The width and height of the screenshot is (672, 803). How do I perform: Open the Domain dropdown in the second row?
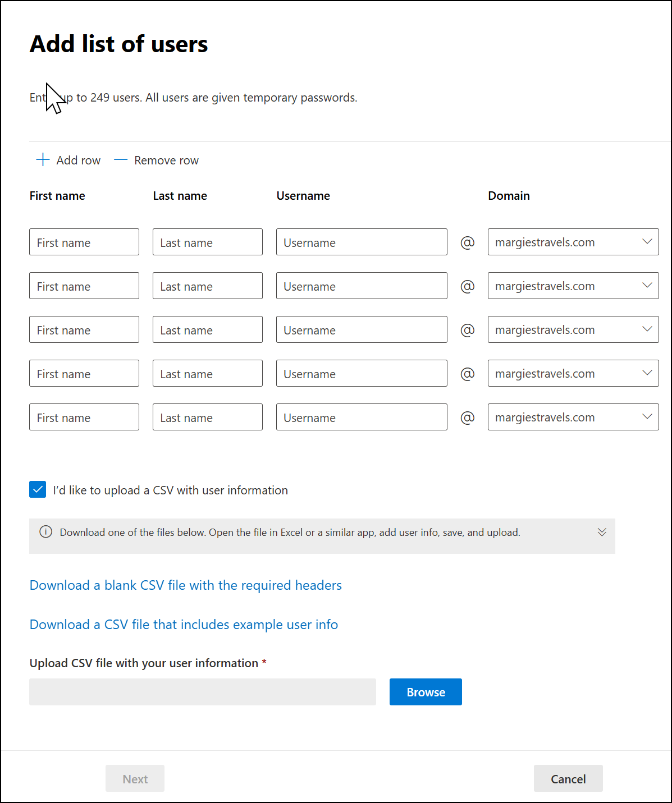tap(573, 286)
